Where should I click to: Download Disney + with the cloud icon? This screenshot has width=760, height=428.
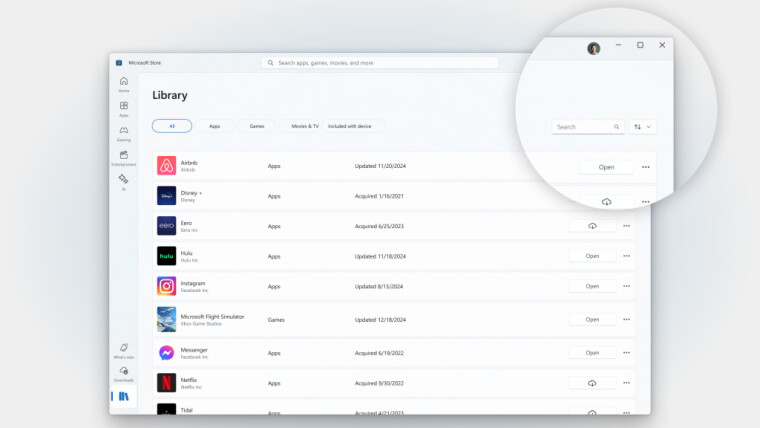point(606,201)
